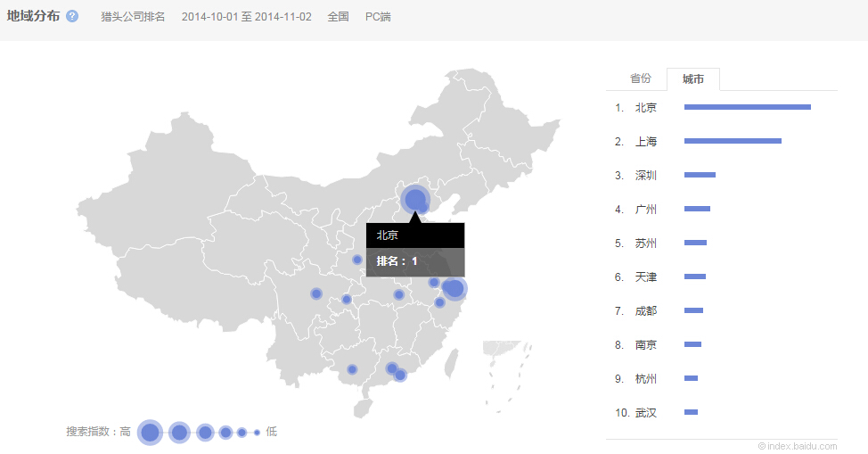The width and height of the screenshot is (868, 454).
Task: Click the Xi'an bubble left of the tooltip
Action: [x=357, y=260]
